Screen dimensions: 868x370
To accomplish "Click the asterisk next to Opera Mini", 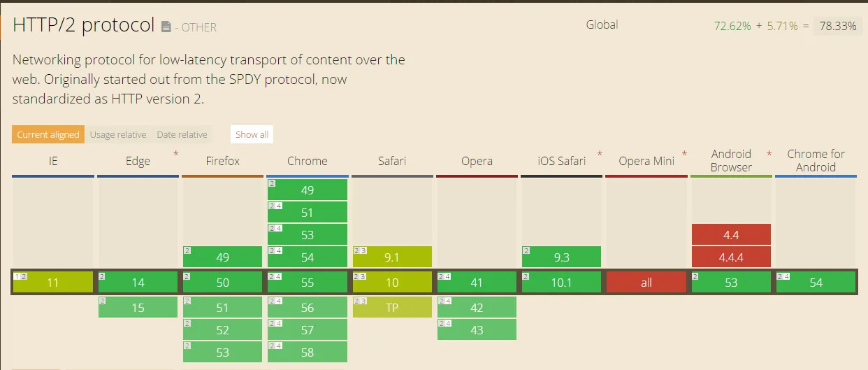I will pyautogui.click(x=685, y=155).
